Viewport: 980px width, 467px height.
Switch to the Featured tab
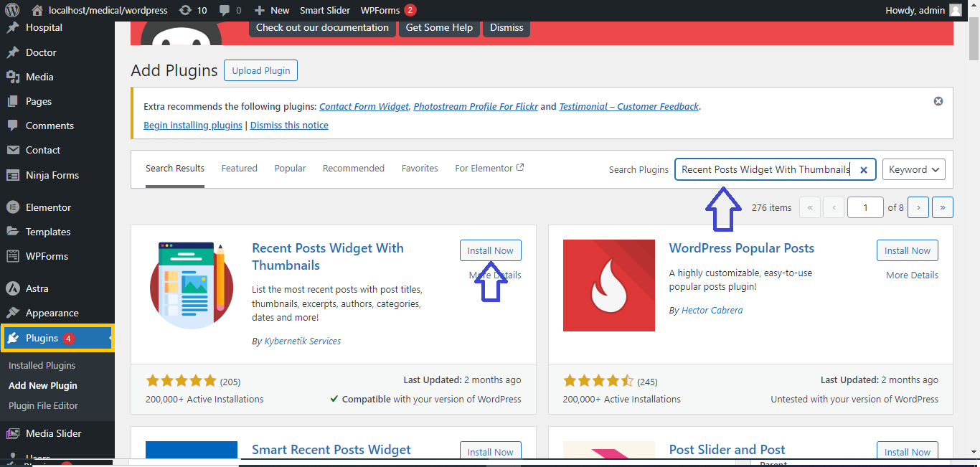[x=239, y=168]
